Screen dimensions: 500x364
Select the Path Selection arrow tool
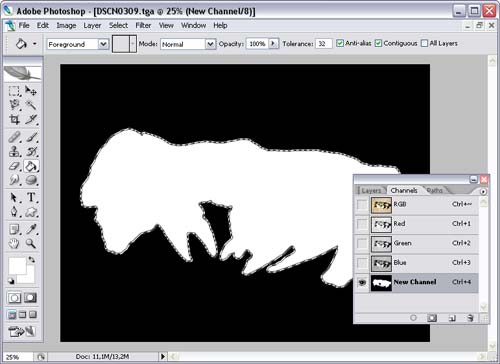point(14,197)
